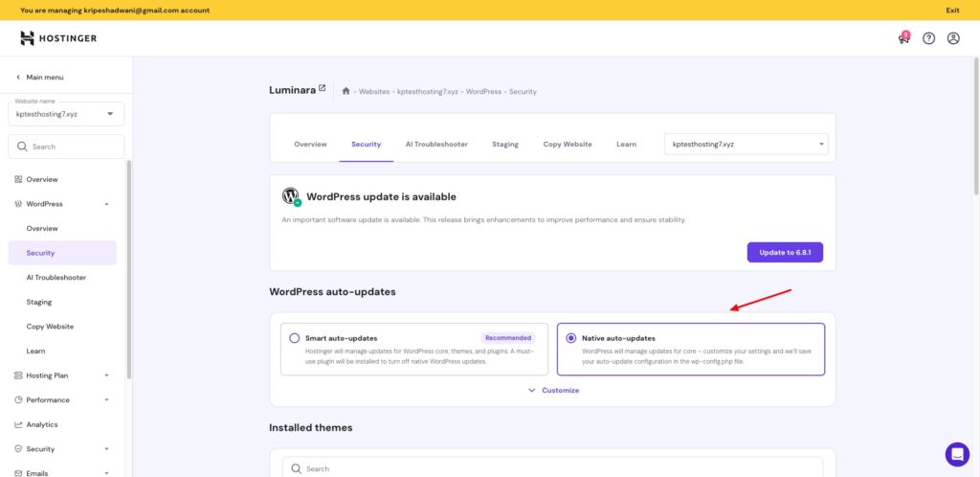Screen dimensions: 980x477
Task: Click the home icon in breadcrumb
Action: point(345,91)
